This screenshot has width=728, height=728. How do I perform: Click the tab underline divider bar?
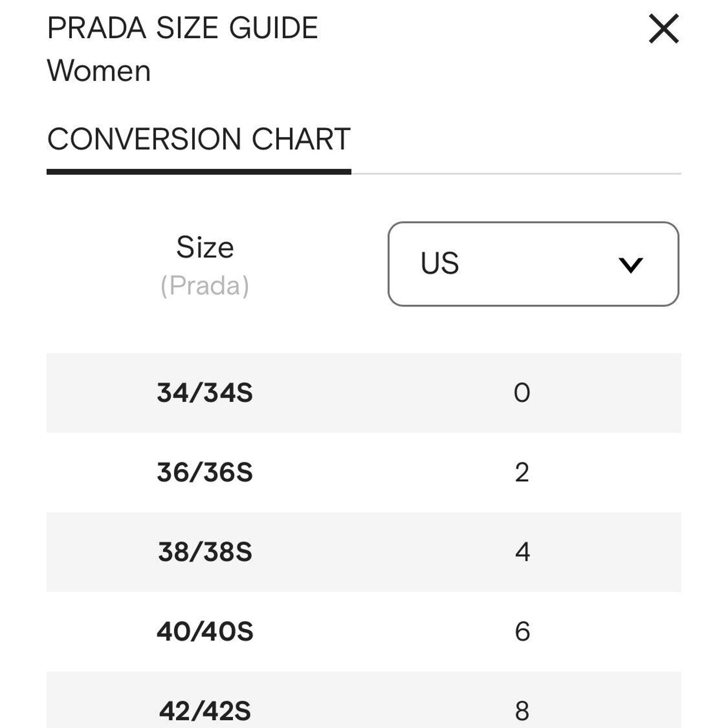199,172
